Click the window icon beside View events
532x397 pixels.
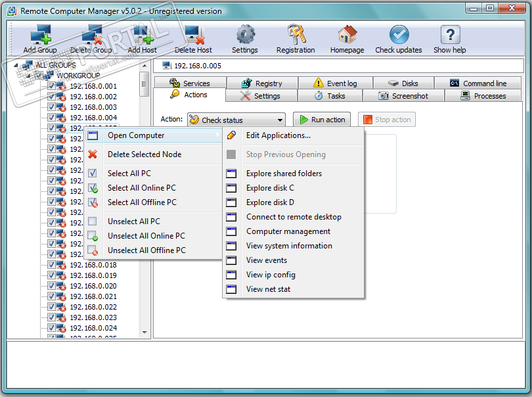pos(231,260)
